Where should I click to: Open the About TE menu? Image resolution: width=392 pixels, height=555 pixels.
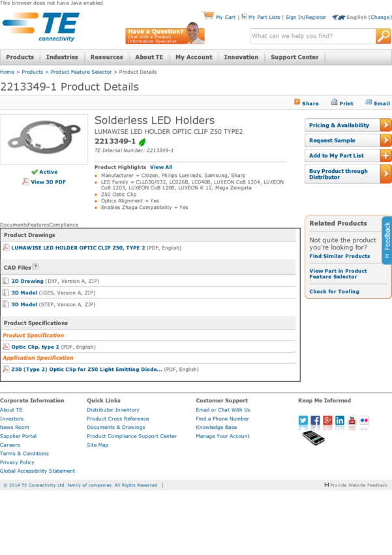[x=149, y=57]
